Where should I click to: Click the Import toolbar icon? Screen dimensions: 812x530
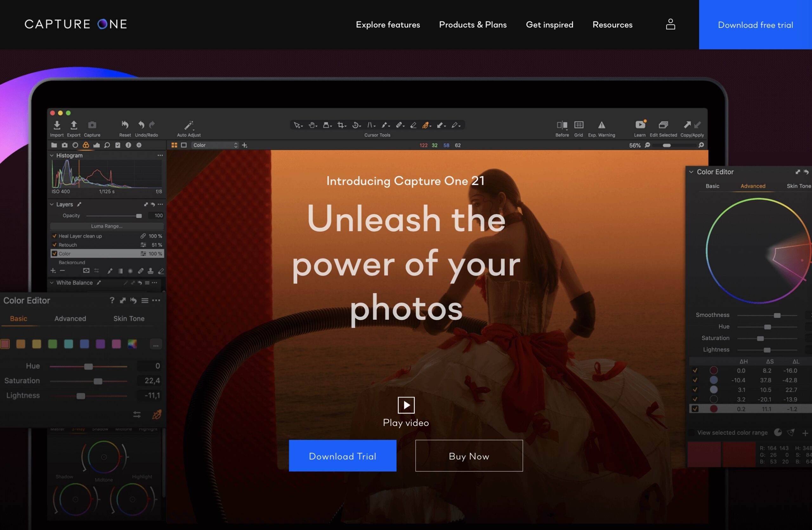click(57, 125)
